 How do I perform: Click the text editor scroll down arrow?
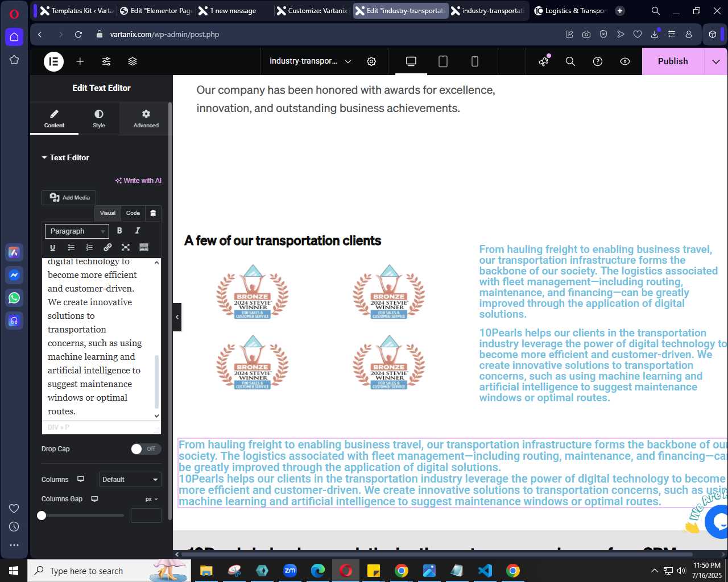pos(157,416)
